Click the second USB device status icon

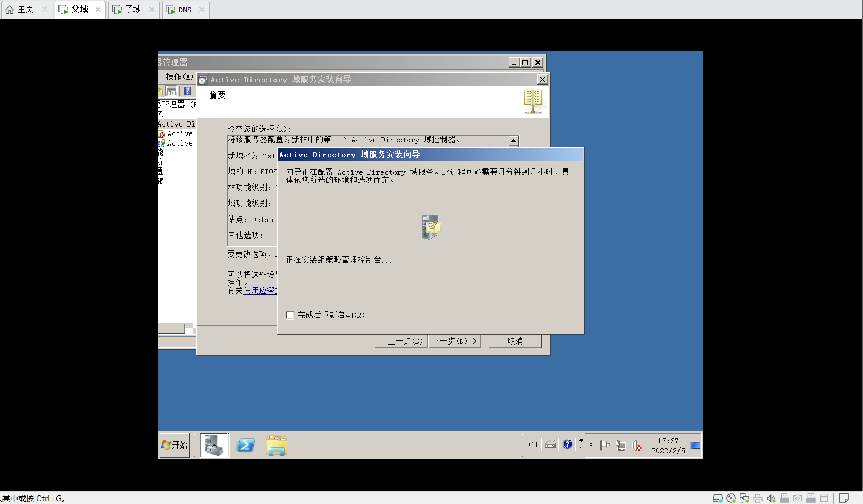coord(811,498)
